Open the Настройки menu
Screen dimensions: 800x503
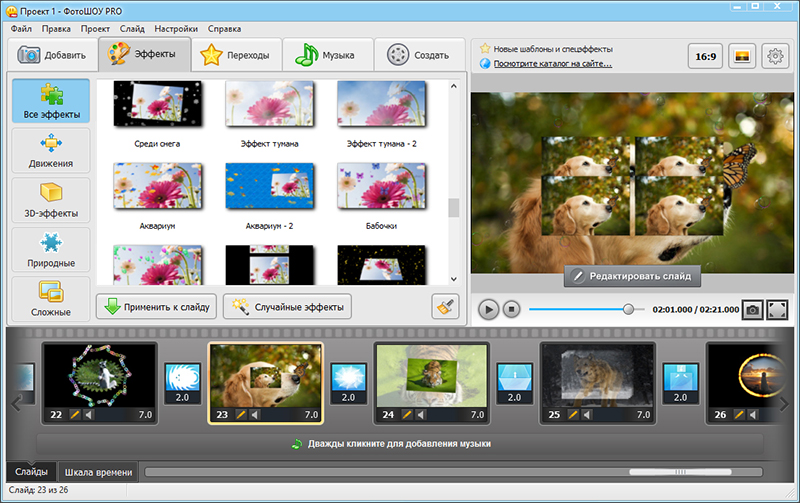pyautogui.click(x=176, y=29)
